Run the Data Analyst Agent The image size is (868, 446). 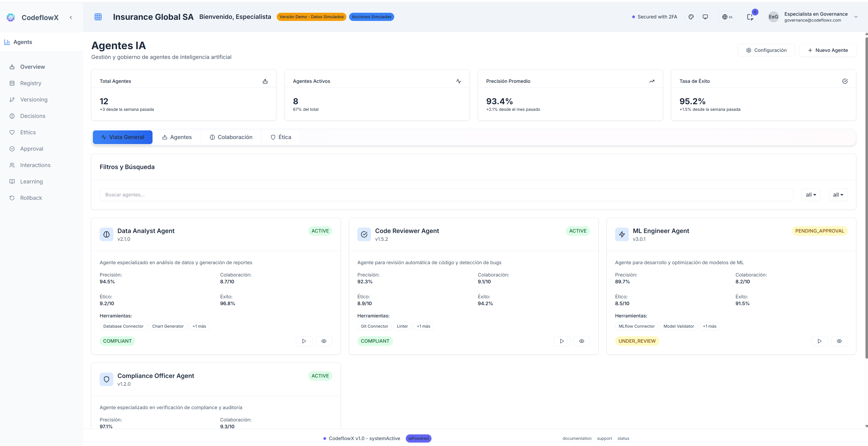click(304, 341)
